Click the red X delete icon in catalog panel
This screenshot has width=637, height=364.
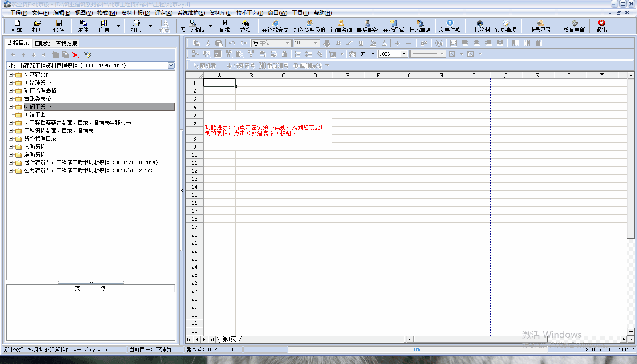76,55
